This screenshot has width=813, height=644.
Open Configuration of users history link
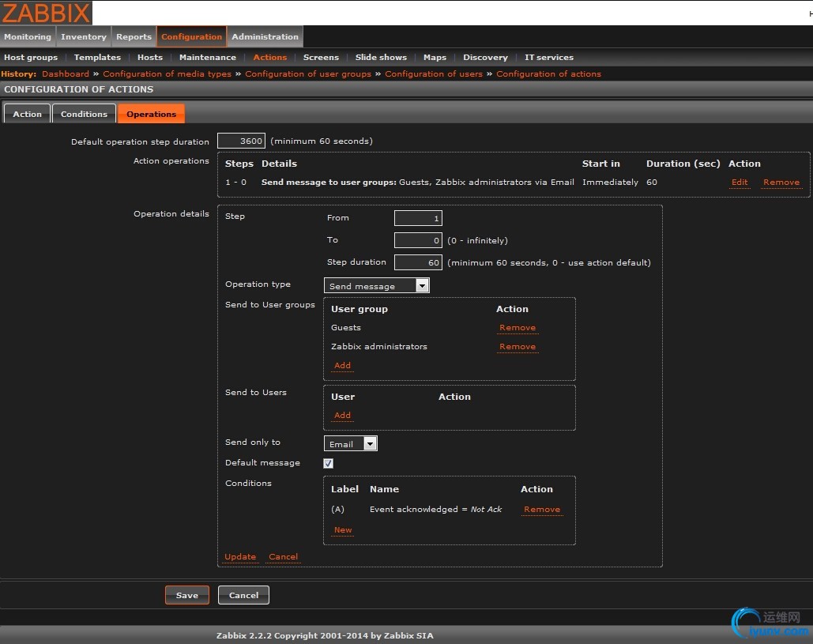click(x=434, y=73)
